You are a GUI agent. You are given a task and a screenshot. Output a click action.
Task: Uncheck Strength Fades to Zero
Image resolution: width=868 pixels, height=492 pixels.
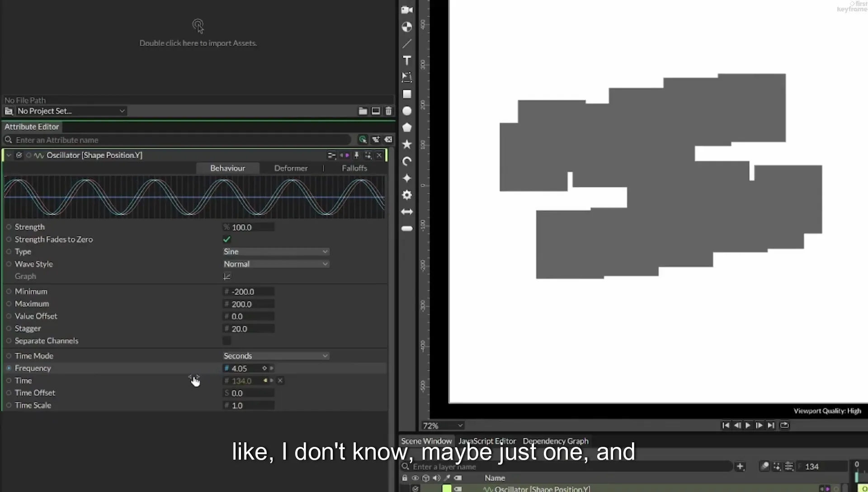click(x=227, y=239)
